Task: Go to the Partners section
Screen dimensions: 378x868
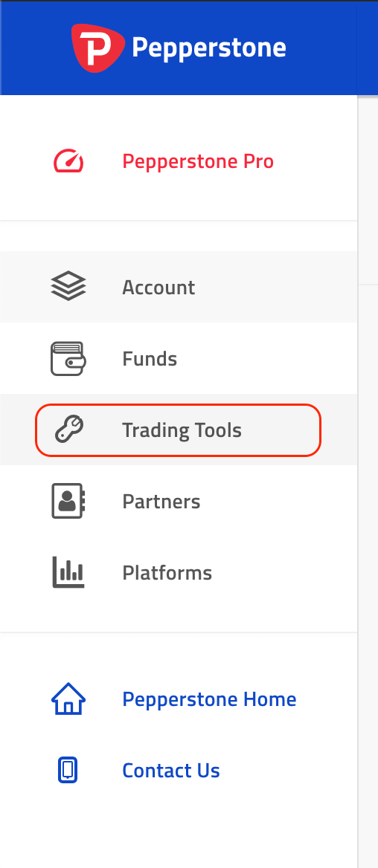Action: pos(161,502)
